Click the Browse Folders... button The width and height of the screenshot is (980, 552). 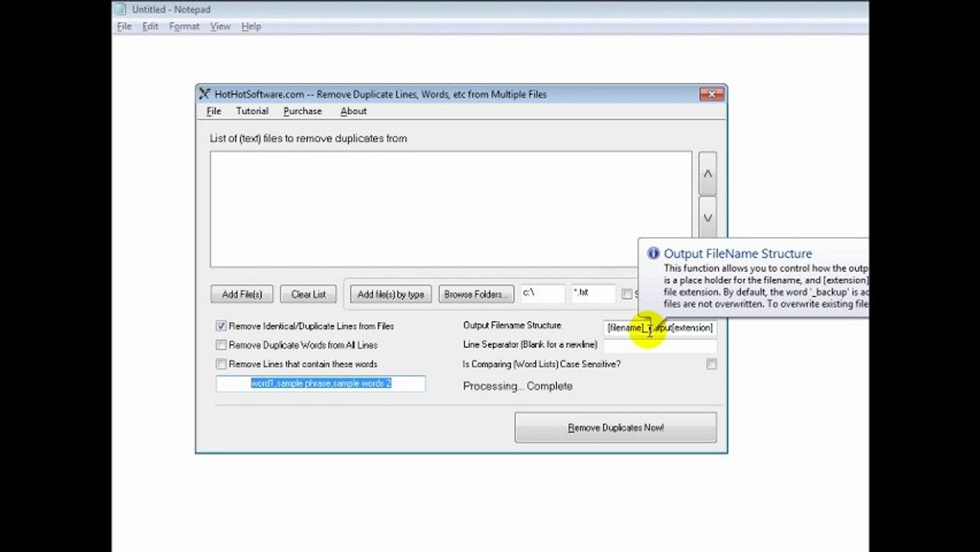coord(476,294)
